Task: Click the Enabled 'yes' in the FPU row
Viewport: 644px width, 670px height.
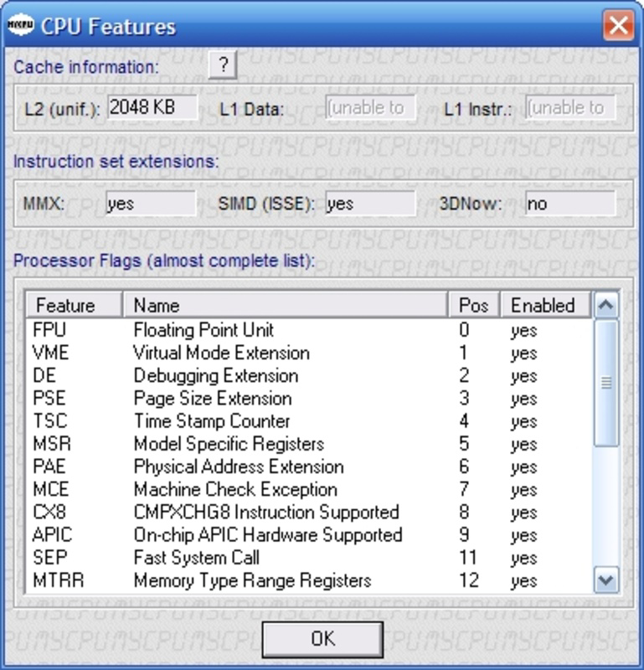Action: [524, 331]
